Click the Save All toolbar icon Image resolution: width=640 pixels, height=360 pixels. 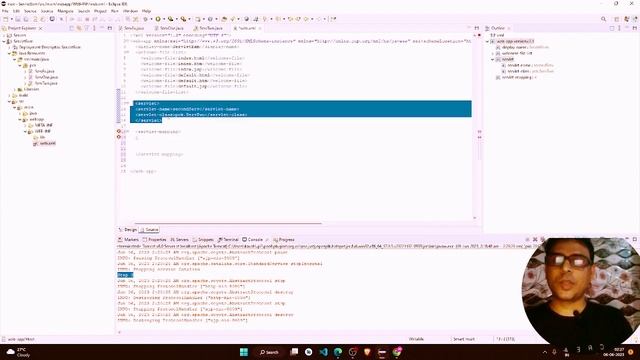26,19
